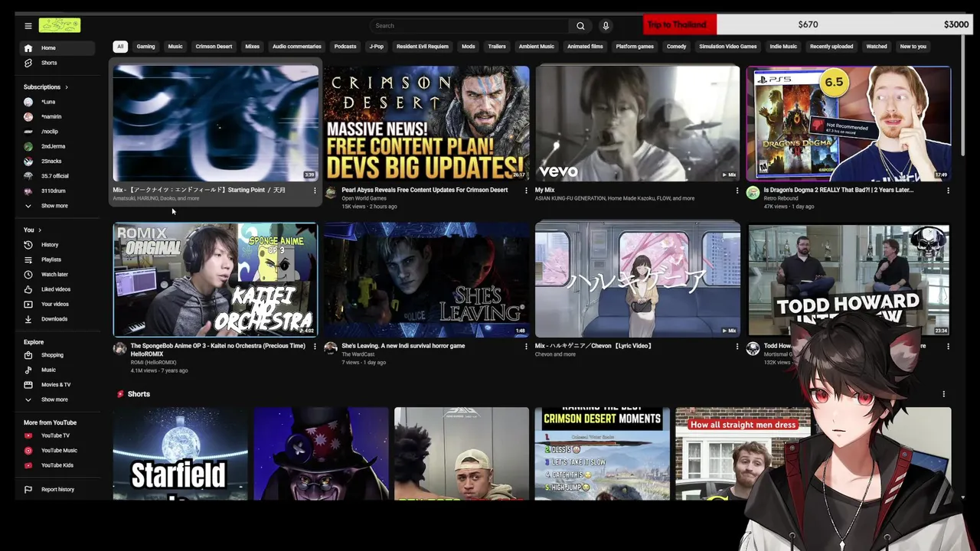The height and width of the screenshot is (551, 980).
Task: Click Report history flag item
Action: (x=57, y=489)
